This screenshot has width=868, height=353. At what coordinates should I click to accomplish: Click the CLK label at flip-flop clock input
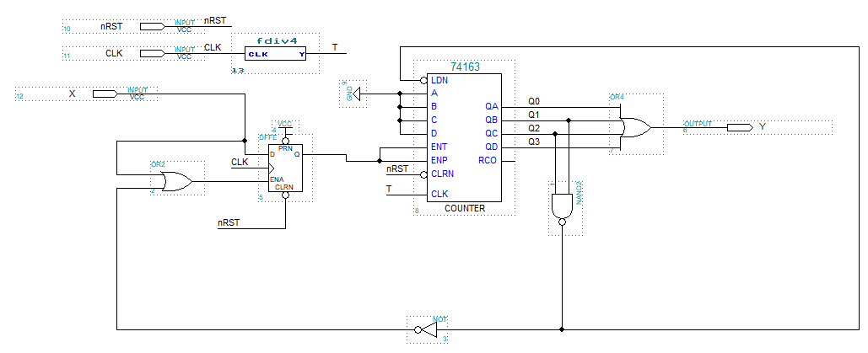tap(240, 162)
